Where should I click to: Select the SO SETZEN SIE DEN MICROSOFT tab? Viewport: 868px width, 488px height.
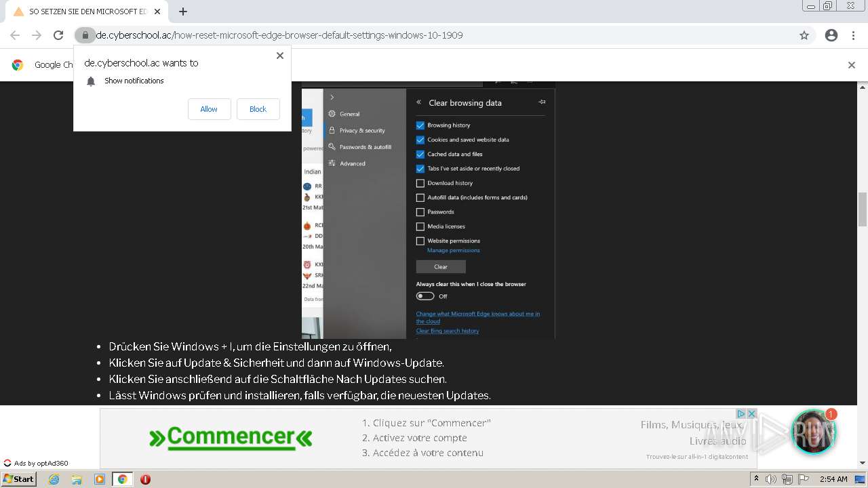87,12
